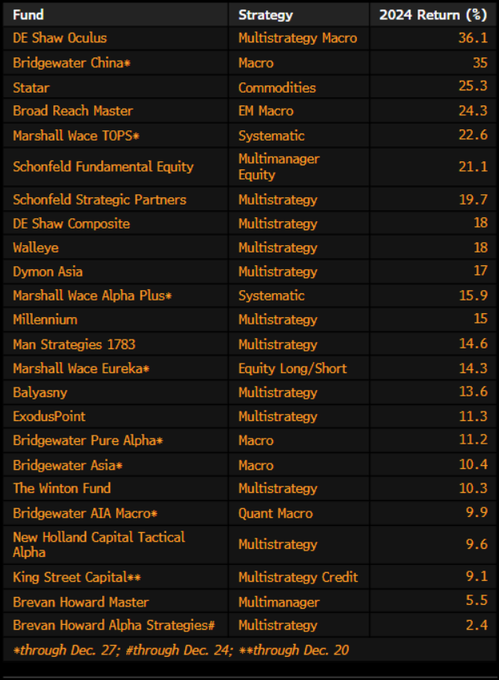Select Balyasny fund name
Viewport: 499px width, 680px height.
tap(40, 392)
